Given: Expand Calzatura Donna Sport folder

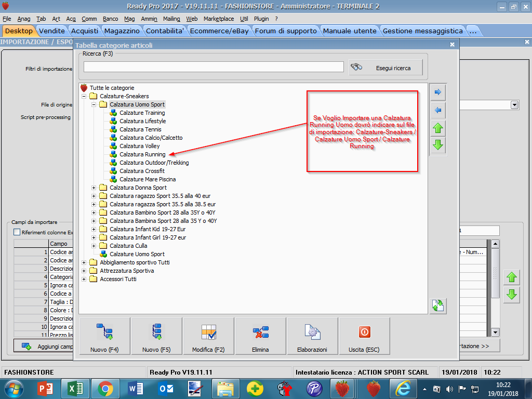Looking at the screenshot, I should pos(94,188).
